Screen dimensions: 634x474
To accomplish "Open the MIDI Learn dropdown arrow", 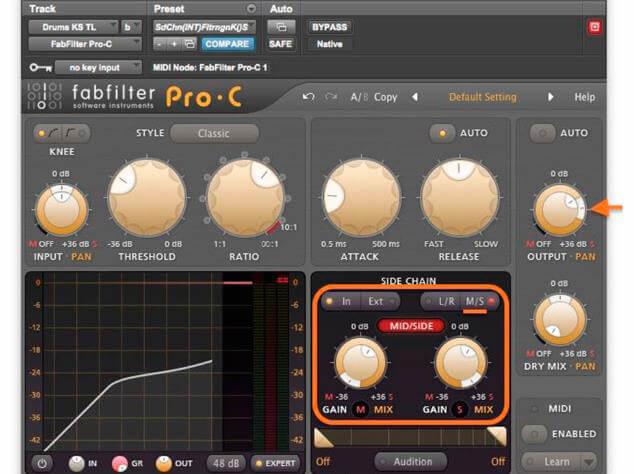I will click(x=588, y=462).
